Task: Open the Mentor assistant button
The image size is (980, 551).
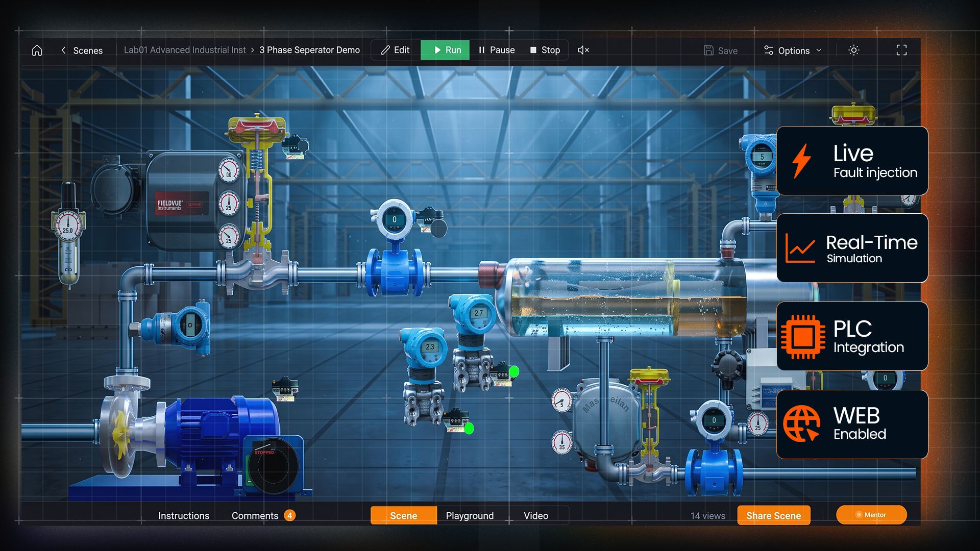Action: [x=871, y=515]
